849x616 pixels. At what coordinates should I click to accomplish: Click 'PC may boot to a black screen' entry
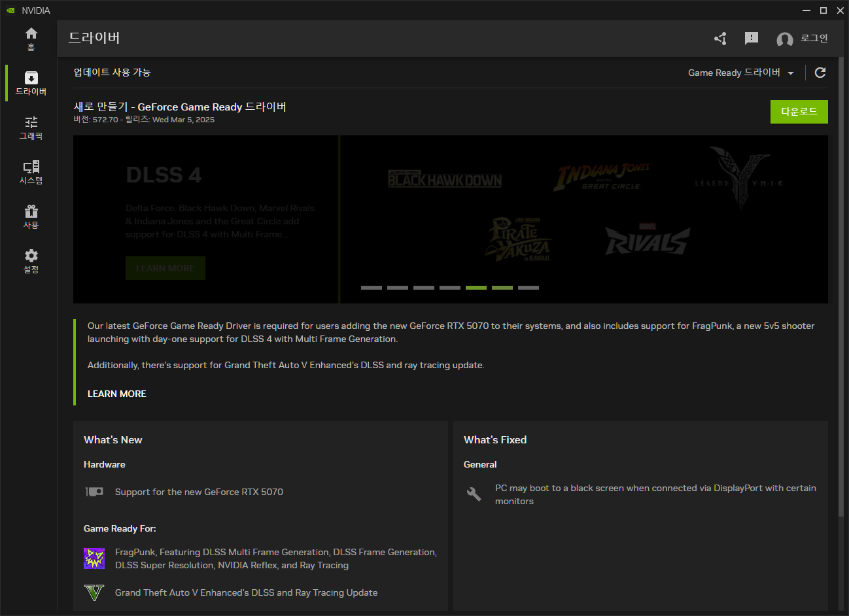[655, 494]
